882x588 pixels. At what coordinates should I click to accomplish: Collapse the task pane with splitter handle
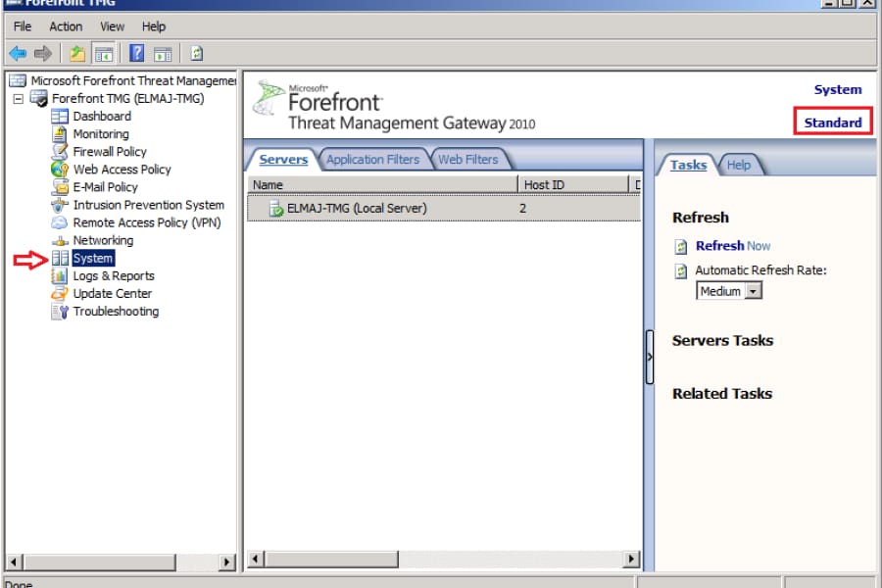650,358
